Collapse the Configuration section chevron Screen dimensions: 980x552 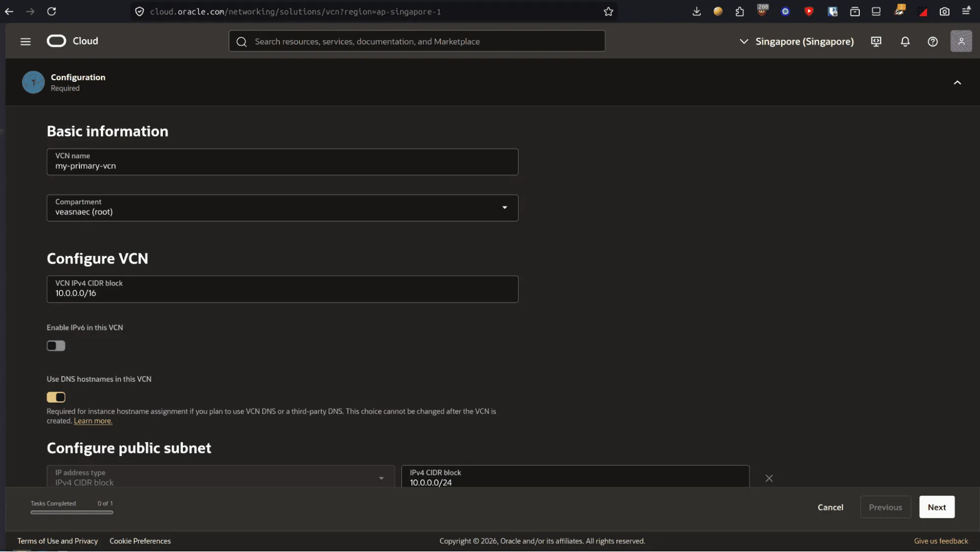click(x=957, y=82)
